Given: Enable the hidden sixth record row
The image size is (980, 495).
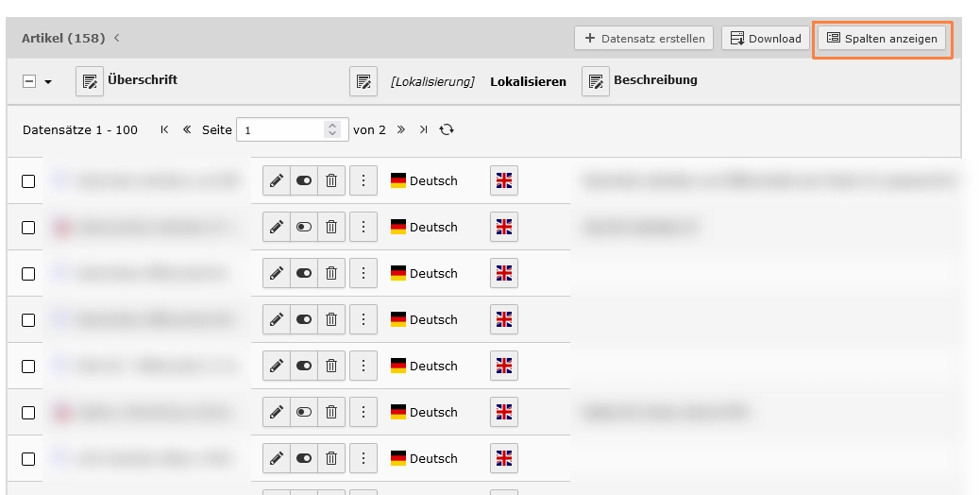Looking at the screenshot, I should (304, 412).
